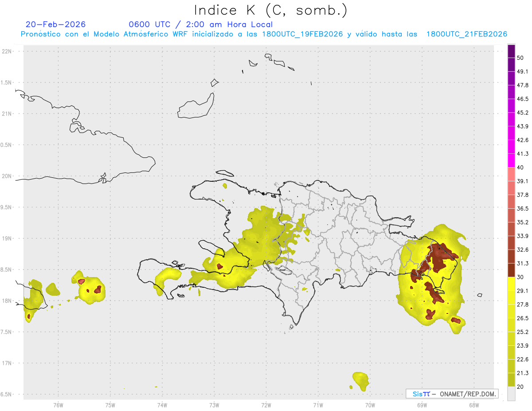Pick the magenta legend swatch between 40 and 41.3
This screenshot has height=411, width=532.
[x=511, y=160]
